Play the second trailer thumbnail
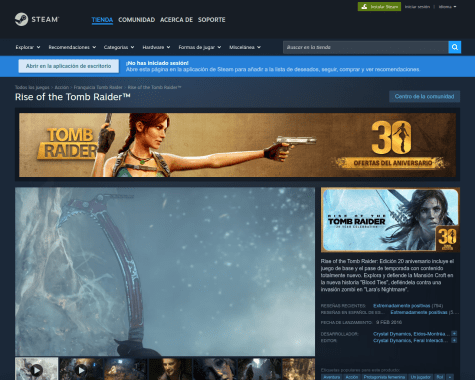Screen dimensions: 475x380 (81, 369)
